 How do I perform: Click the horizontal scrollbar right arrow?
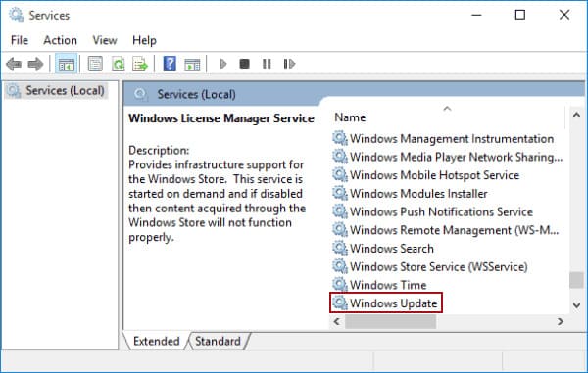coord(561,322)
